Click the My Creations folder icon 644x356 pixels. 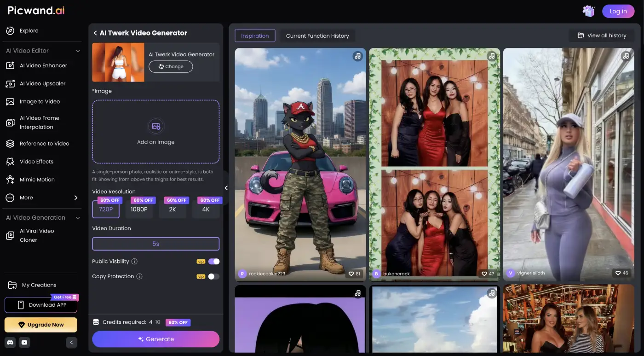pos(12,285)
